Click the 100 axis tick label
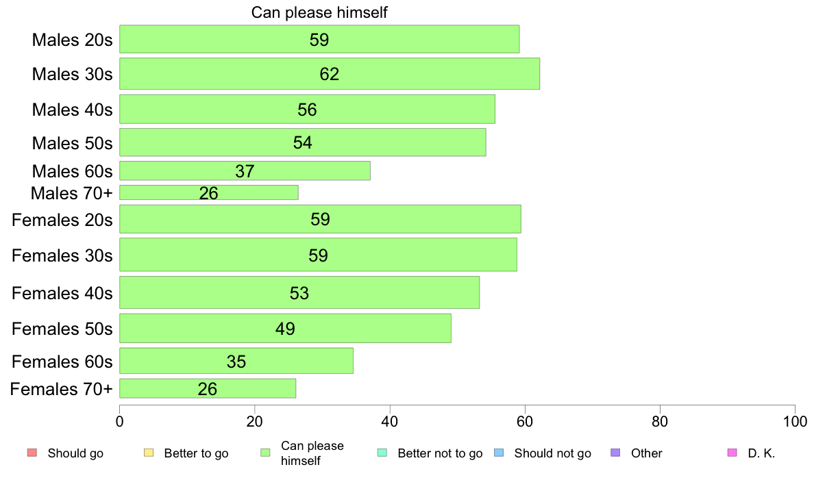The image size is (814, 504). (795, 421)
